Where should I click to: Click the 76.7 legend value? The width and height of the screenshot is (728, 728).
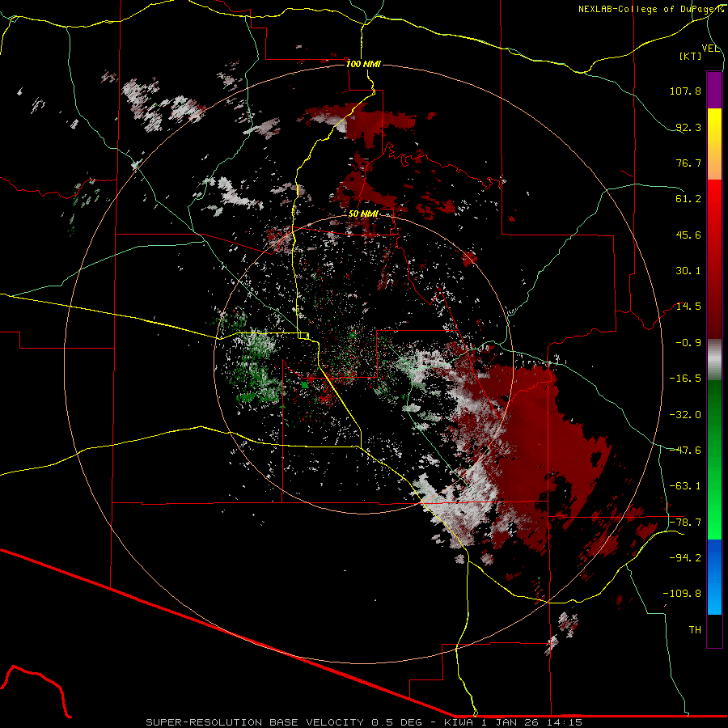[x=688, y=163]
